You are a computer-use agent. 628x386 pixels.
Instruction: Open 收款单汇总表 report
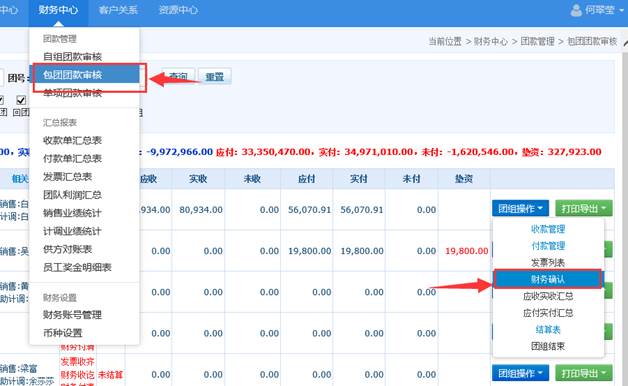point(72,141)
